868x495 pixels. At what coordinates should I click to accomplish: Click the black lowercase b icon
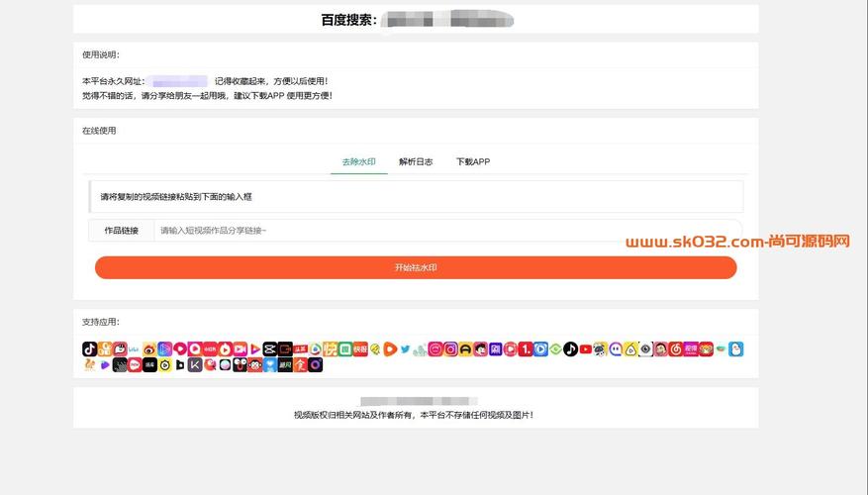point(180,365)
